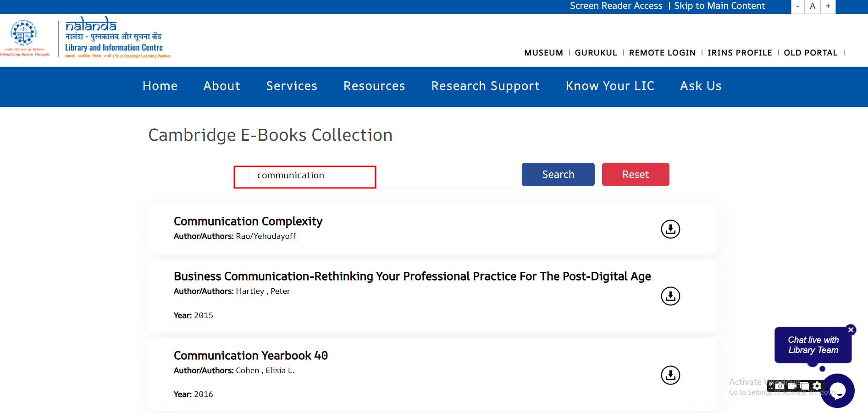
Task: Click the camera screenshot icon in capture toolbar
Action: (x=780, y=386)
